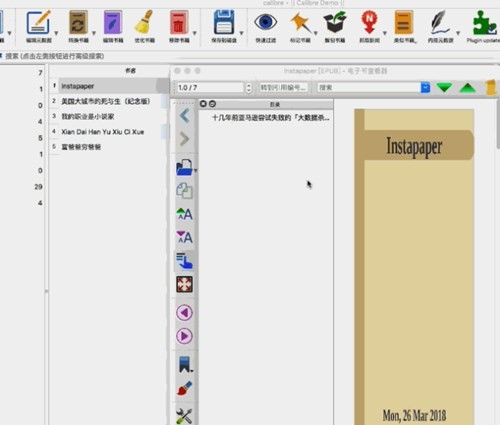
Task: Click the floppy Save to disk (保存到磁盘) icon
Action: point(224,22)
